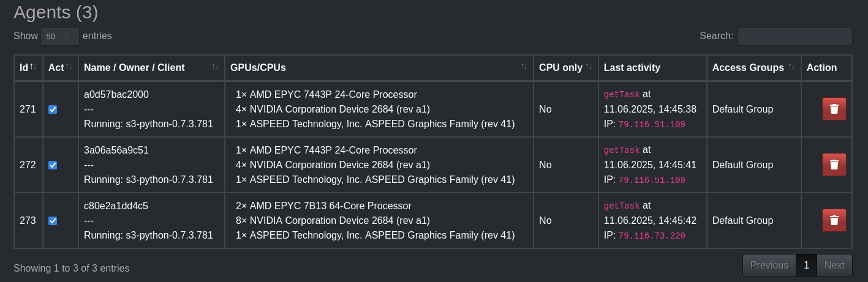Viewport: 868px width, 282px height.
Task: Toggle active checkbox for agent 272
Action: click(53, 165)
